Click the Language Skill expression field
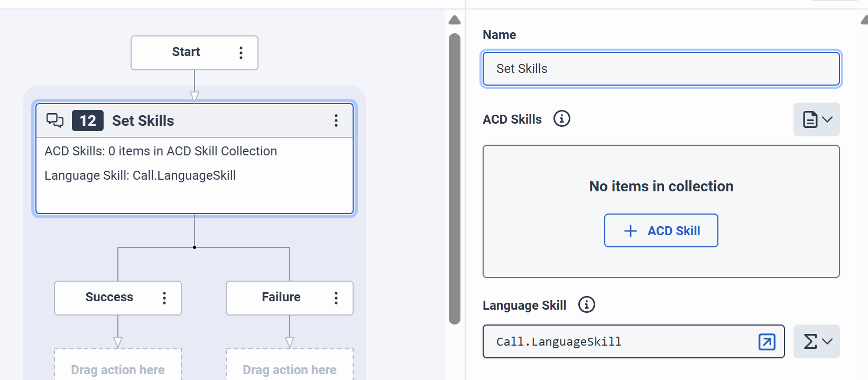This screenshot has height=380, width=868. tap(618, 342)
